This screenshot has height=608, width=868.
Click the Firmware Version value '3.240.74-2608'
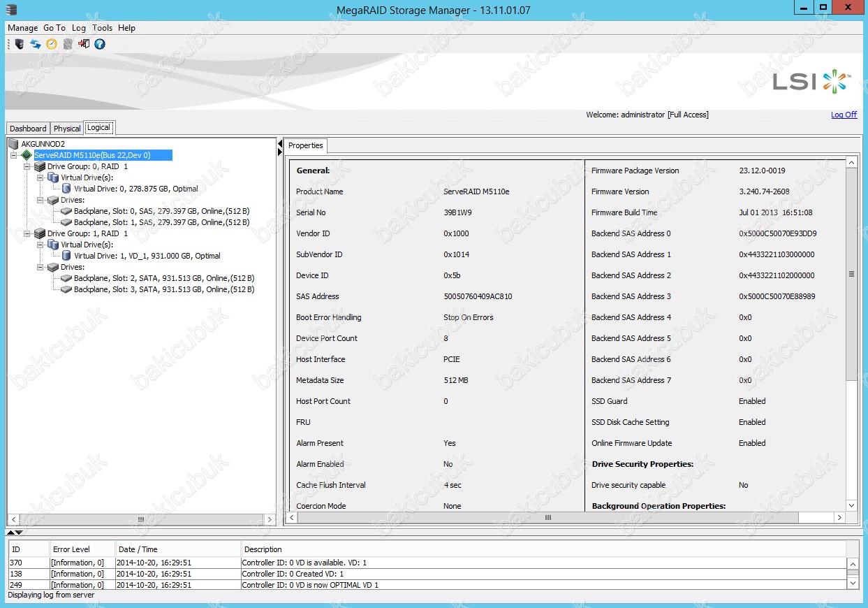764,191
